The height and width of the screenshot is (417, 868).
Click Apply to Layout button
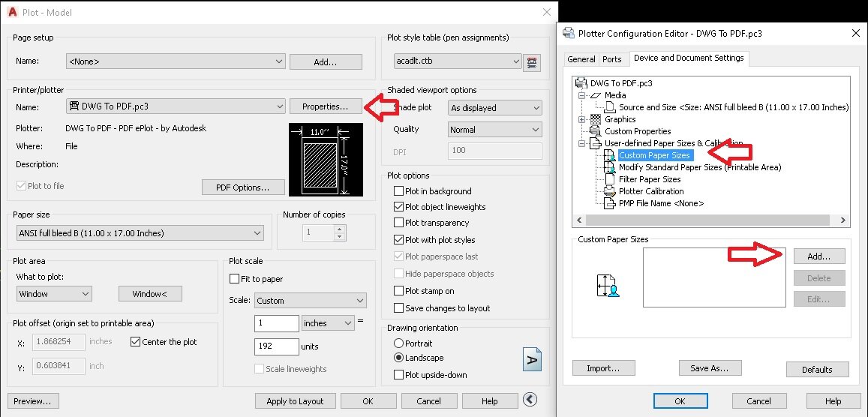click(x=295, y=401)
